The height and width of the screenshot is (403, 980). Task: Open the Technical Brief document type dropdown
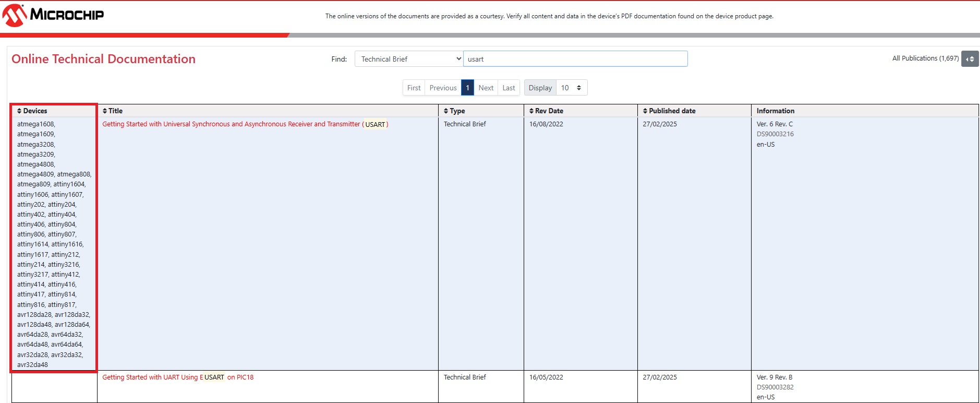[409, 59]
